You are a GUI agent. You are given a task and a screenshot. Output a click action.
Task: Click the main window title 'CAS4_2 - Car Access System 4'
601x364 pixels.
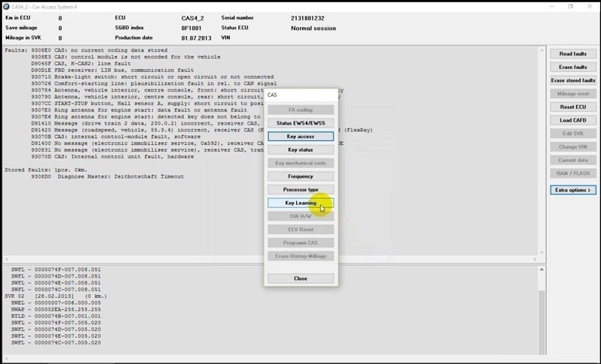(x=44, y=7)
